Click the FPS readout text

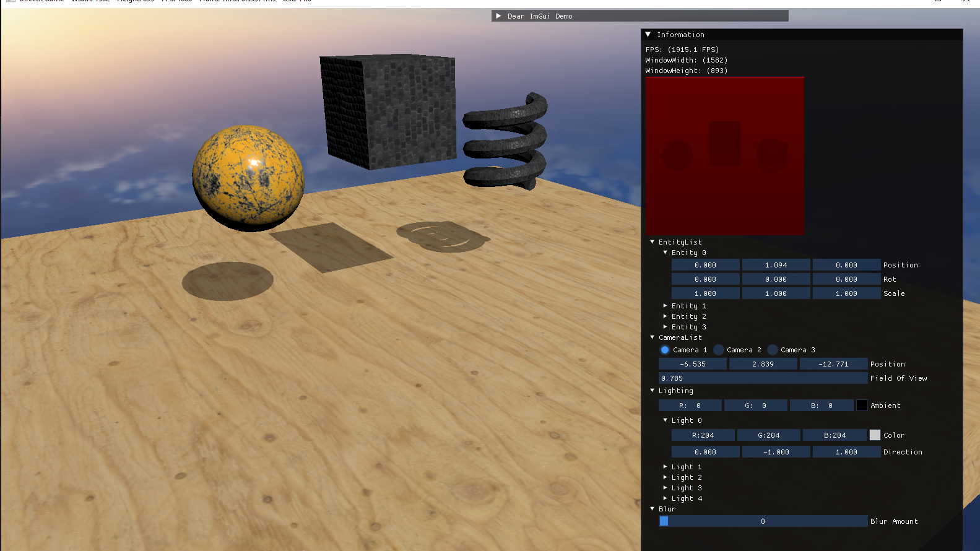point(682,50)
